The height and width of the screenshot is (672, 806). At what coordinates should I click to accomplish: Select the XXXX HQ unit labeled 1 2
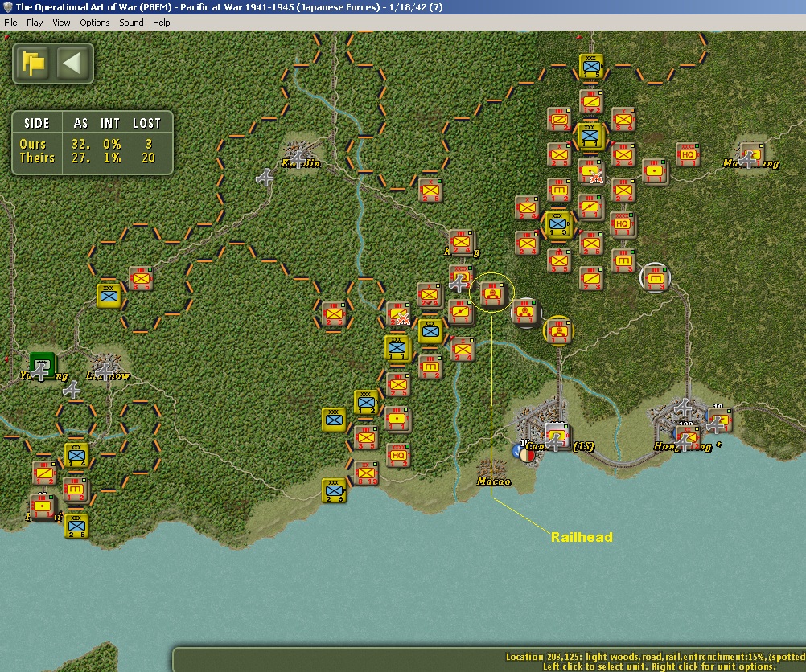(398, 455)
